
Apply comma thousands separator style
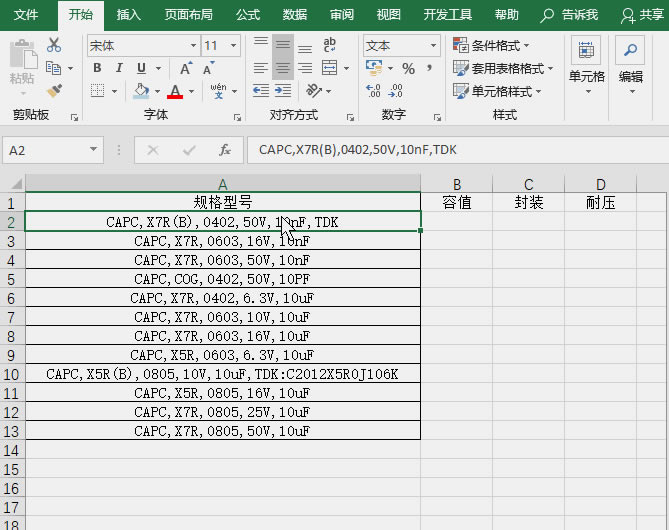coord(429,68)
